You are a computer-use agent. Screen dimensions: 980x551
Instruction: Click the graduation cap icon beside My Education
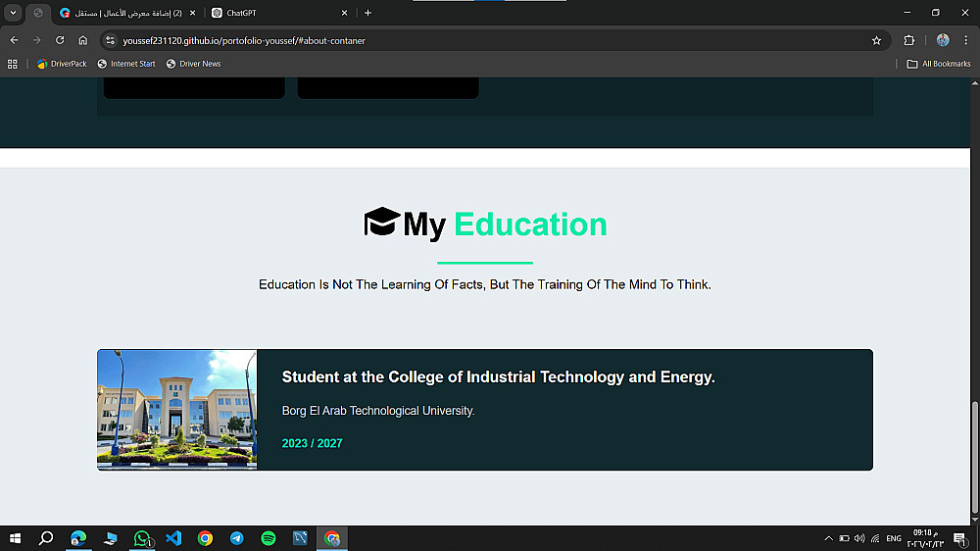382,222
